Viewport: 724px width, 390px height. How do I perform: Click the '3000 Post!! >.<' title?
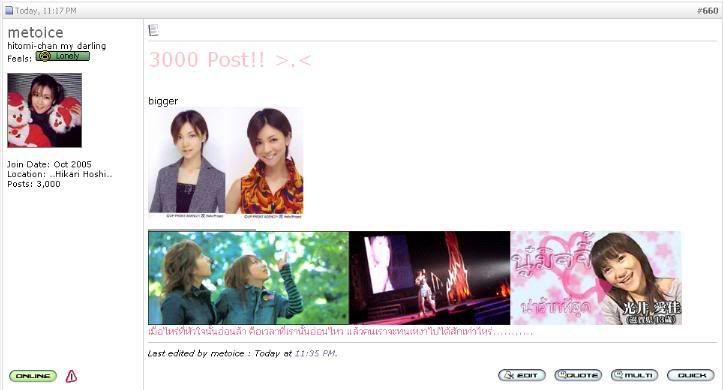click(230, 60)
